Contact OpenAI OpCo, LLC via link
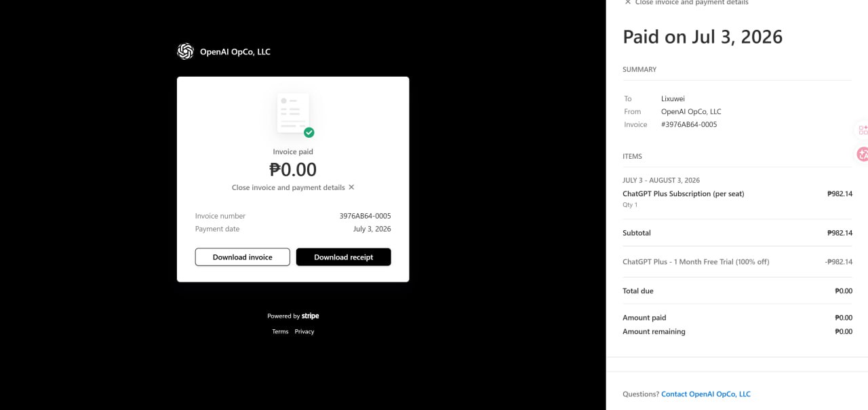Screen dimensions: 868x410 (x=706, y=394)
